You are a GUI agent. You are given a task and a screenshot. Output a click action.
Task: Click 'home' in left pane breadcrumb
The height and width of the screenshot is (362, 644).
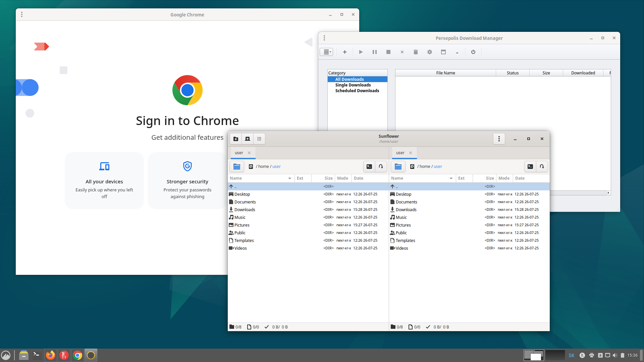(x=264, y=167)
